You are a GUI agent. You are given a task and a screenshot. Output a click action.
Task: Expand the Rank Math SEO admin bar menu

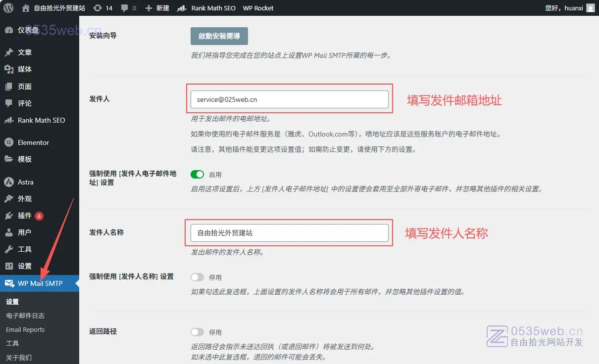click(207, 8)
